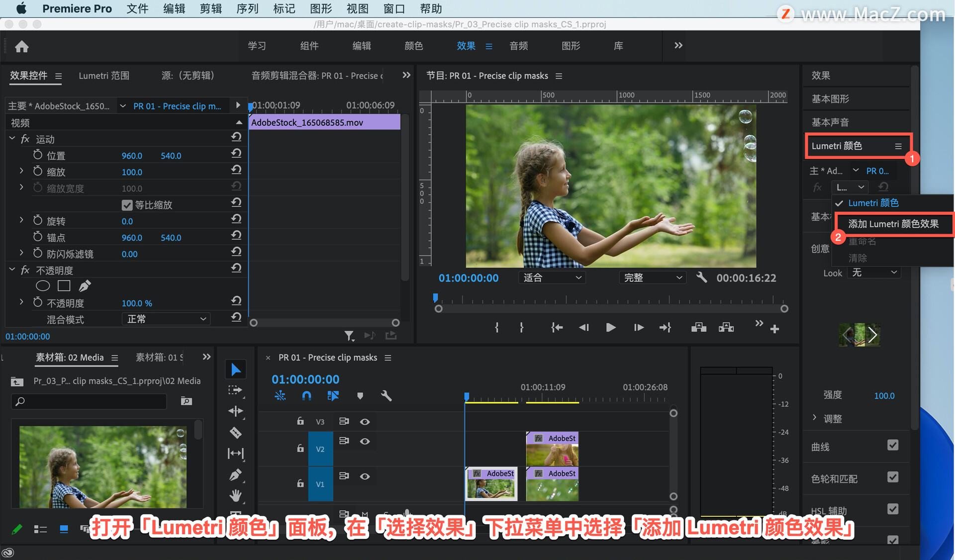Viewport: 955px width, 560px height.
Task: Pick the free draw bezier mask pen
Action: pyautogui.click(x=85, y=286)
